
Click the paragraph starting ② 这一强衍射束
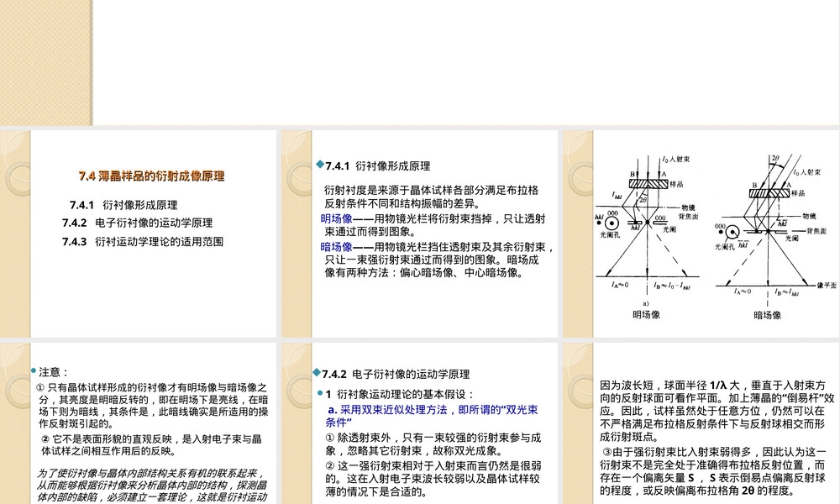(x=433, y=478)
